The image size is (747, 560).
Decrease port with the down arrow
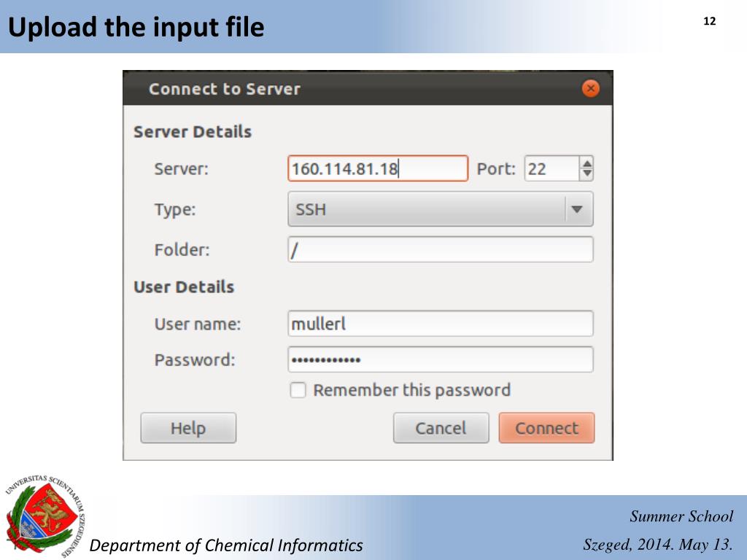click(x=587, y=174)
